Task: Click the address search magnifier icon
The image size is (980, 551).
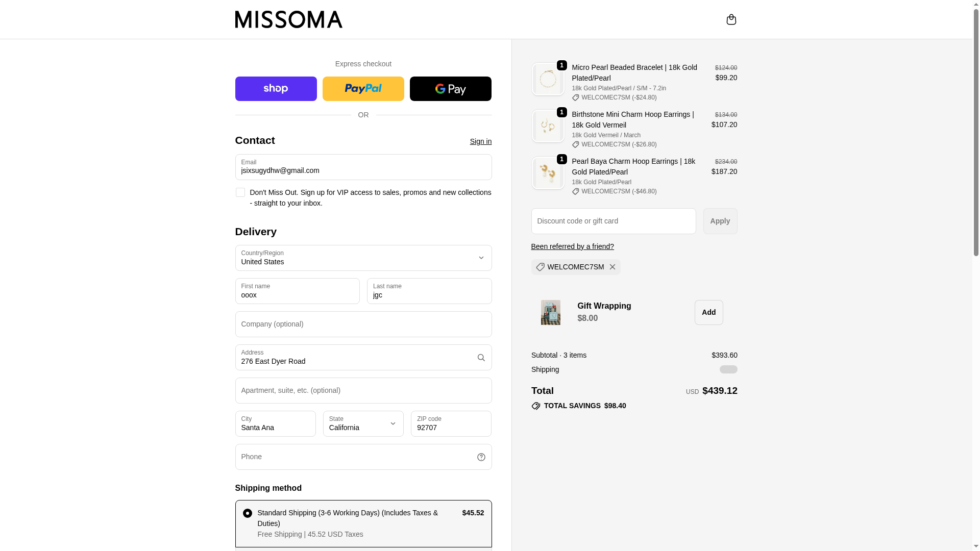Action: (481, 358)
